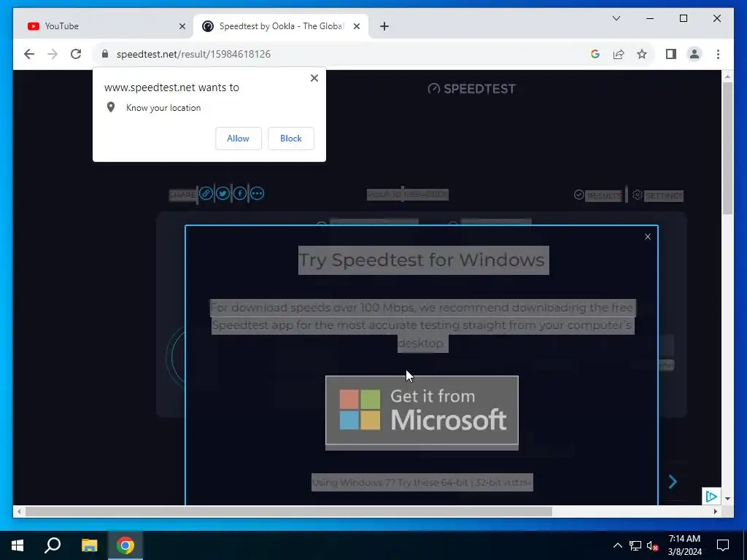
Task: View site security lock info
Action: [105, 54]
